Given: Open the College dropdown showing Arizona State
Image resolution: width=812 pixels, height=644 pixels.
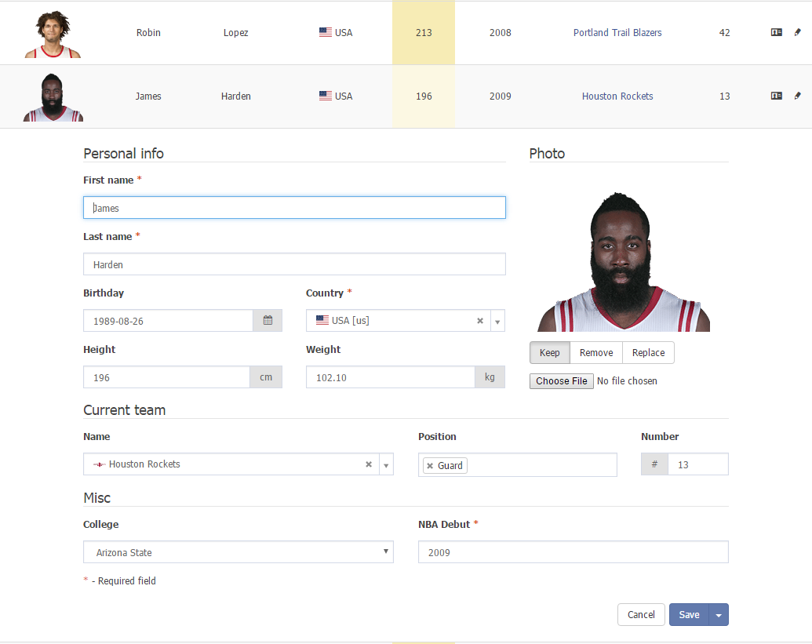Looking at the screenshot, I should click(x=238, y=552).
